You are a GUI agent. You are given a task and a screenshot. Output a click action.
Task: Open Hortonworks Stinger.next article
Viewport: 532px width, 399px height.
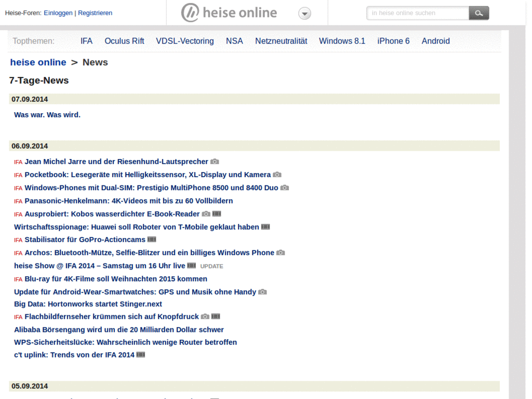[88, 304]
